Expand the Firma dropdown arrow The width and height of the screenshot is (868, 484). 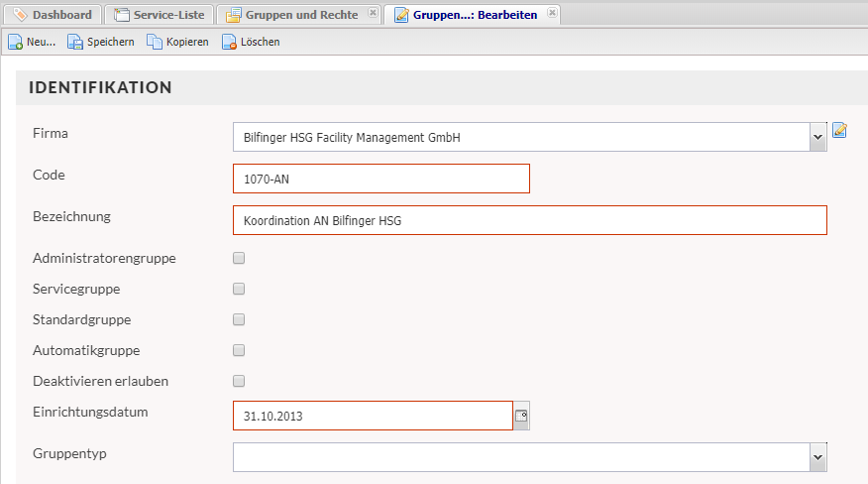pyautogui.click(x=818, y=137)
